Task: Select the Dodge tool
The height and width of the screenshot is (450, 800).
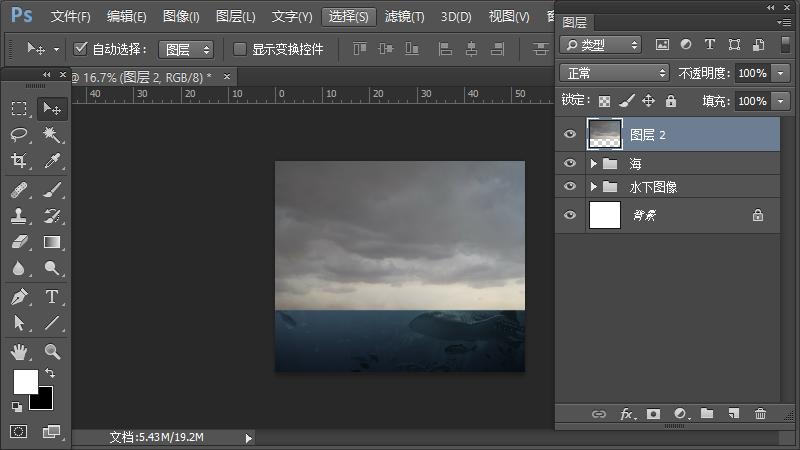Action: (x=52, y=268)
